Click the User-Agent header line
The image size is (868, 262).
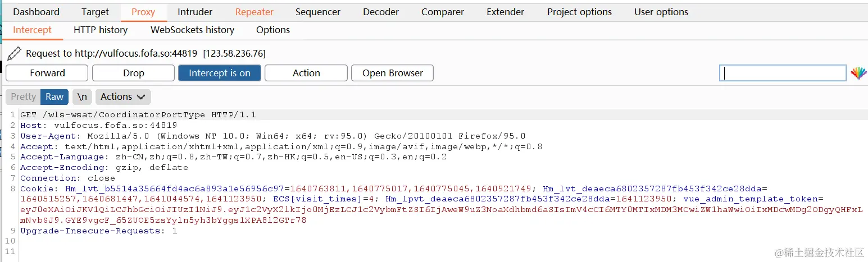pyautogui.click(x=273, y=136)
